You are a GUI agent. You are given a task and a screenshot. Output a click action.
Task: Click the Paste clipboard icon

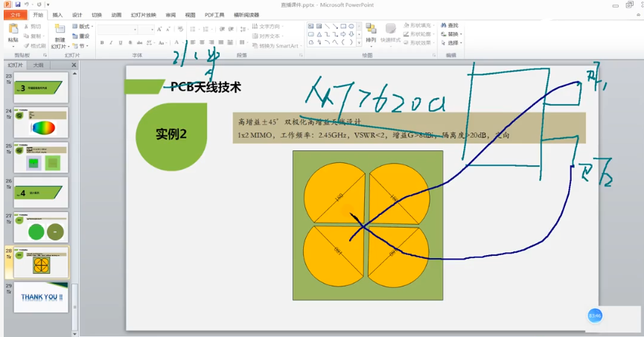[x=13, y=29]
